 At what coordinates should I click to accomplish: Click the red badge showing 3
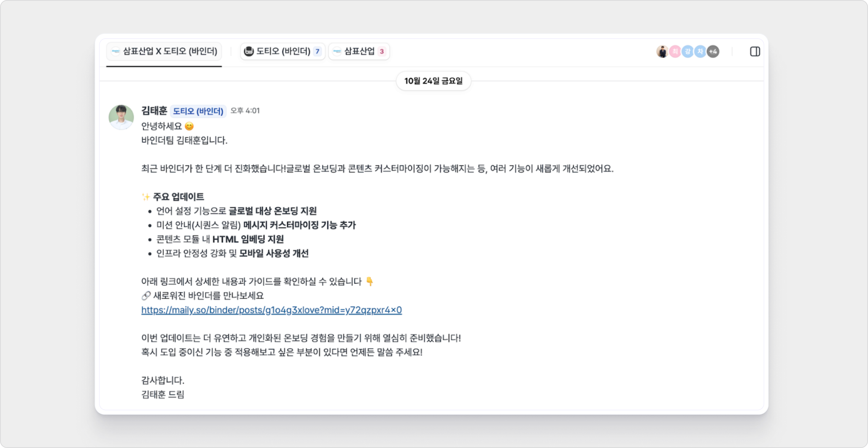(382, 51)
